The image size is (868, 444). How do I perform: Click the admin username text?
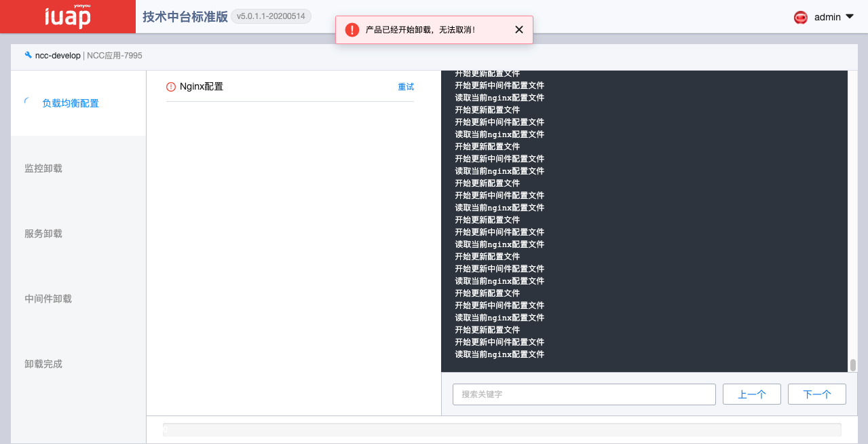827,17
